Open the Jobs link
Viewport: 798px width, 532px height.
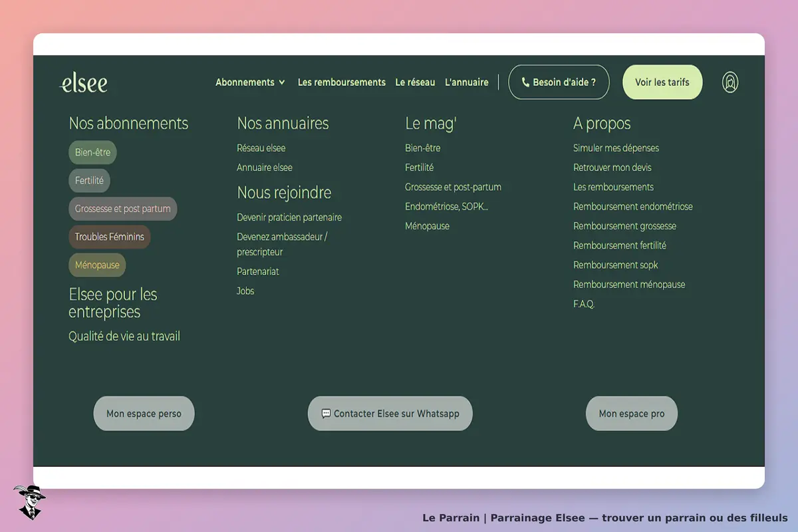tap(245, 291)
